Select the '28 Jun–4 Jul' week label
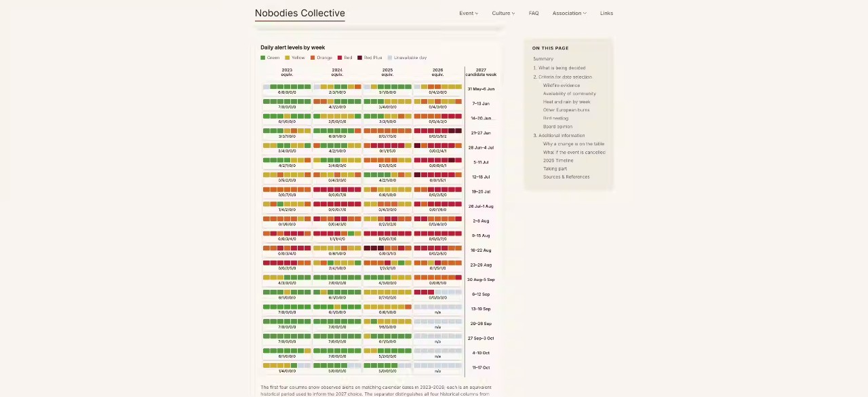 [481, 147]
